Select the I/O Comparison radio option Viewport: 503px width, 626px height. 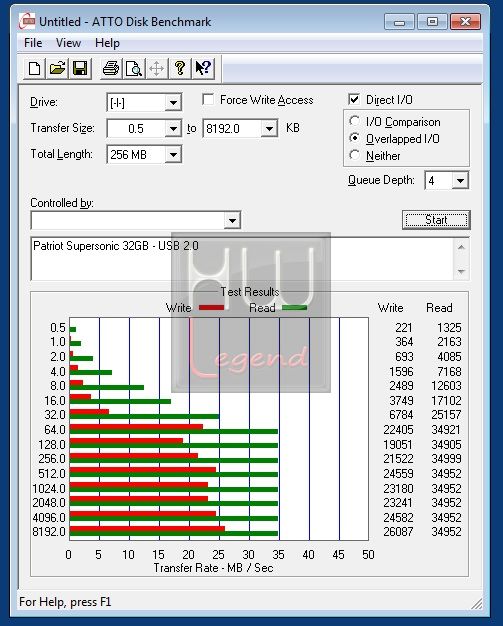[x=354, y=121]
